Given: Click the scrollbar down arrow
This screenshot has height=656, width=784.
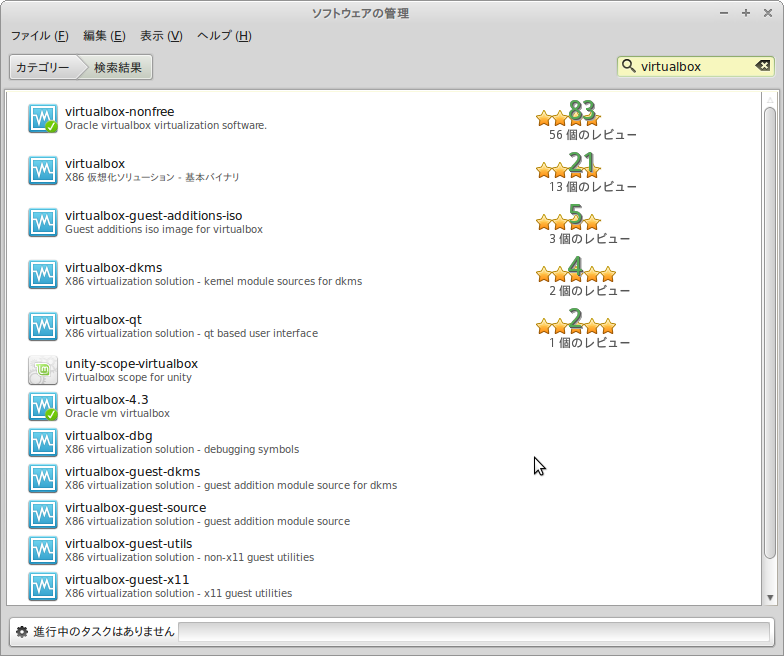Looking at the screenshot, I should point(770,598).
